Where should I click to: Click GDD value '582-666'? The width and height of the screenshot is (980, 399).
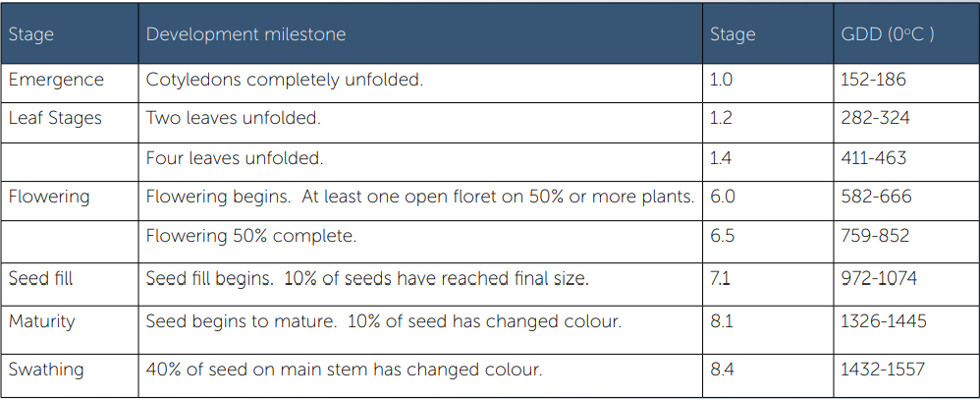coord(905,200)
